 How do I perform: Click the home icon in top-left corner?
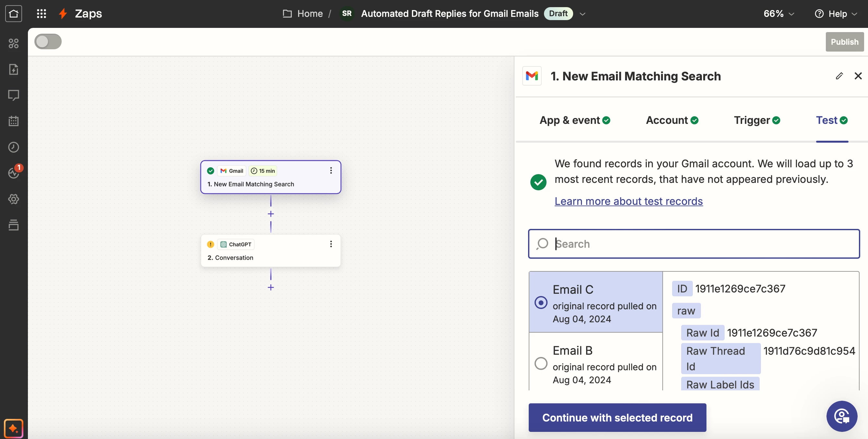point(14,14)
